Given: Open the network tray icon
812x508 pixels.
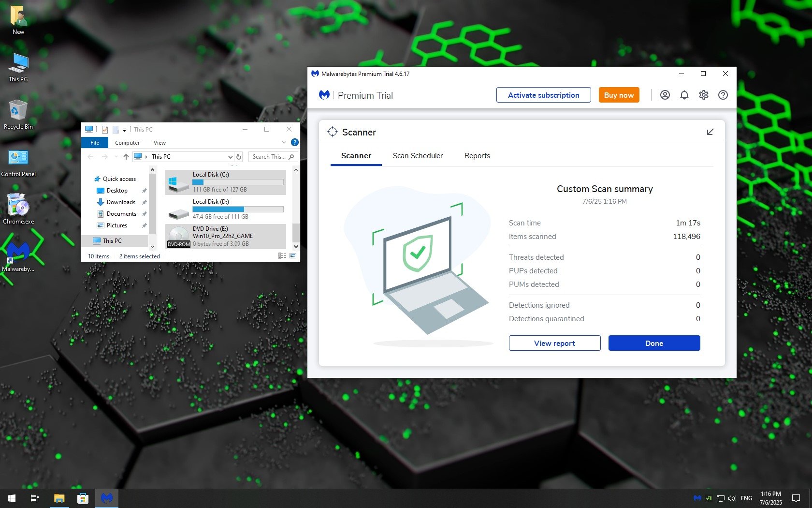Looking at the screenshot, I should coord(721,498).
